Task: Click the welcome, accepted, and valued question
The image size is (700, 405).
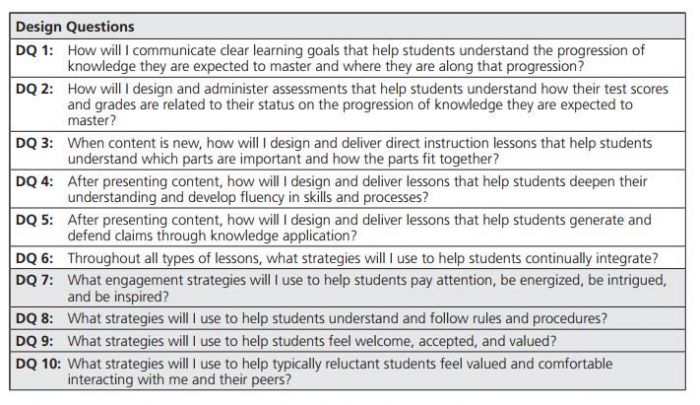Action: pos(312,341)
